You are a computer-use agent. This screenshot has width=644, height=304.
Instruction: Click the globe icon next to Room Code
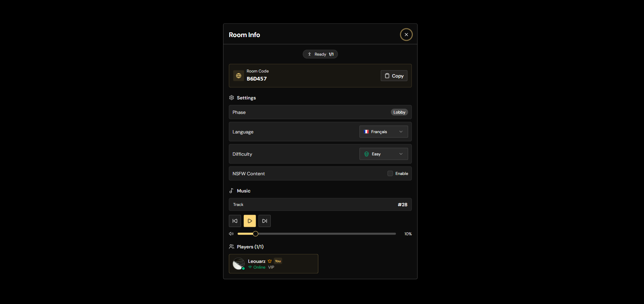point(238,75)
